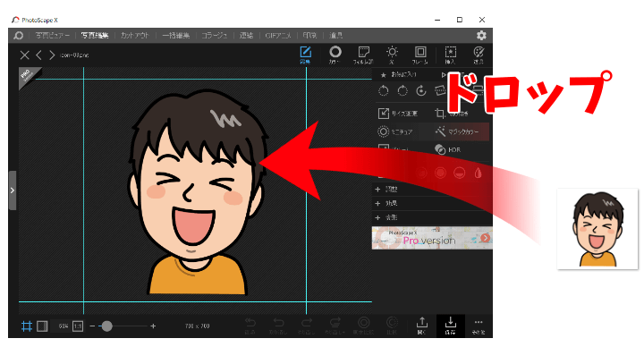Viewport: 644px width, 347px height.
Task: Save the image with 保存 icon
Action: pyautogui.click(x=451, y=326)
